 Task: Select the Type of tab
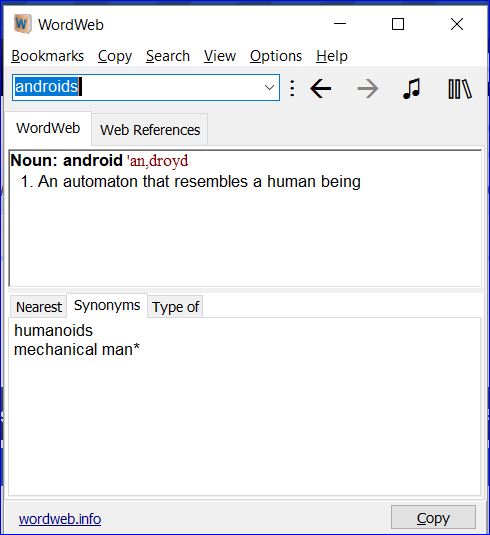(175, 307)
